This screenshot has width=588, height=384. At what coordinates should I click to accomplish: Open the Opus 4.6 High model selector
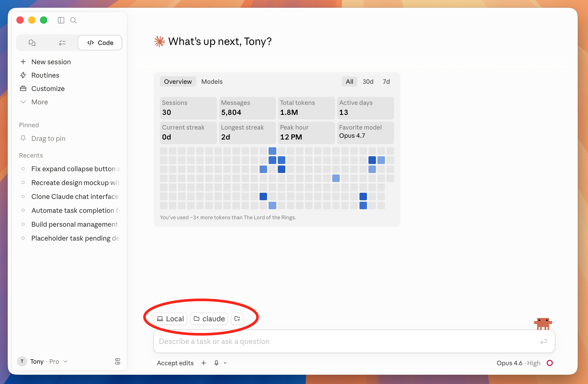(x=518, y=363)
